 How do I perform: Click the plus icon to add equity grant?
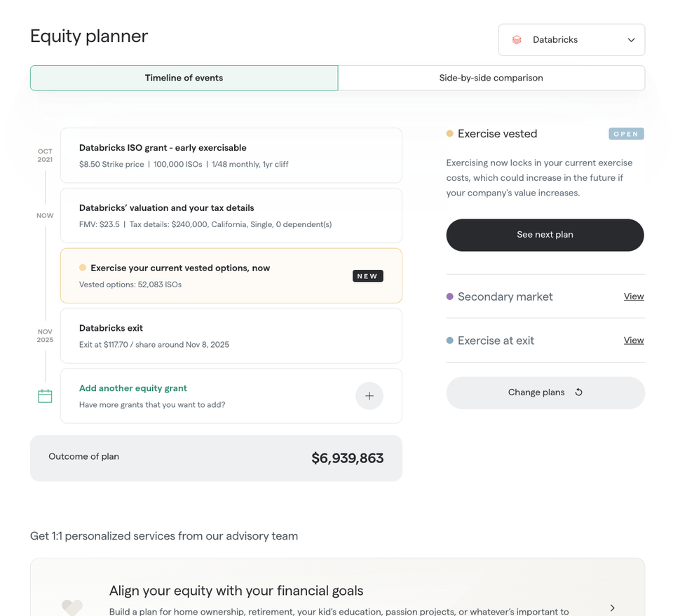369,396
